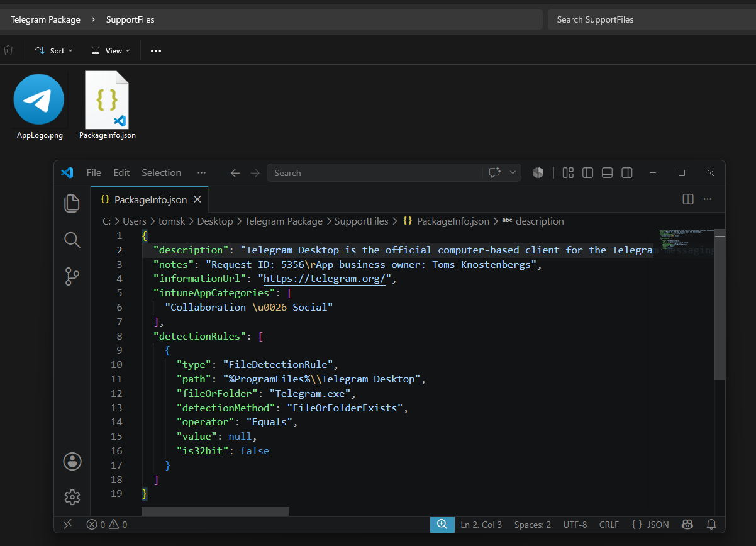Open Copilot status icon in status bar
The height and width of the screenshot is (546, 756).
[689, 524]
